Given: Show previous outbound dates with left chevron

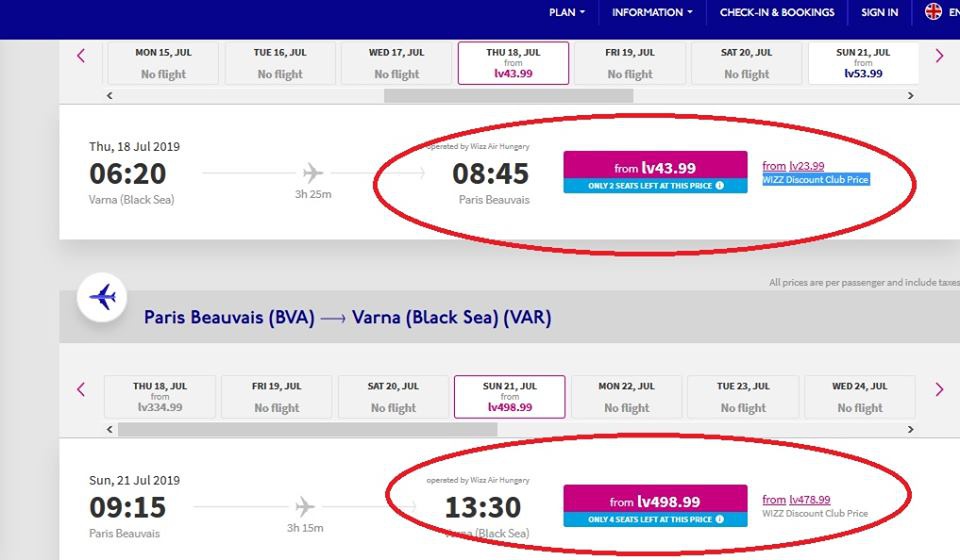Looking at the screenshot, I should tap(81, 56).
